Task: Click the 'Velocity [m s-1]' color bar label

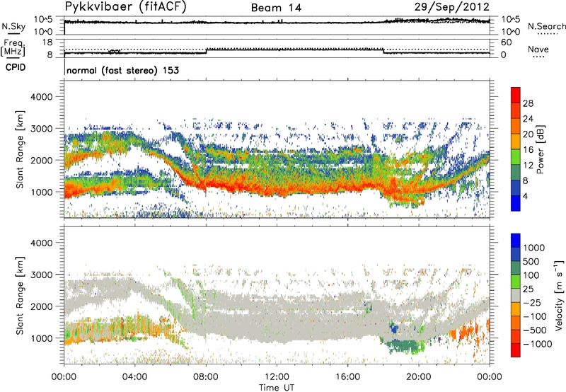Action: [x=558, y=295]
